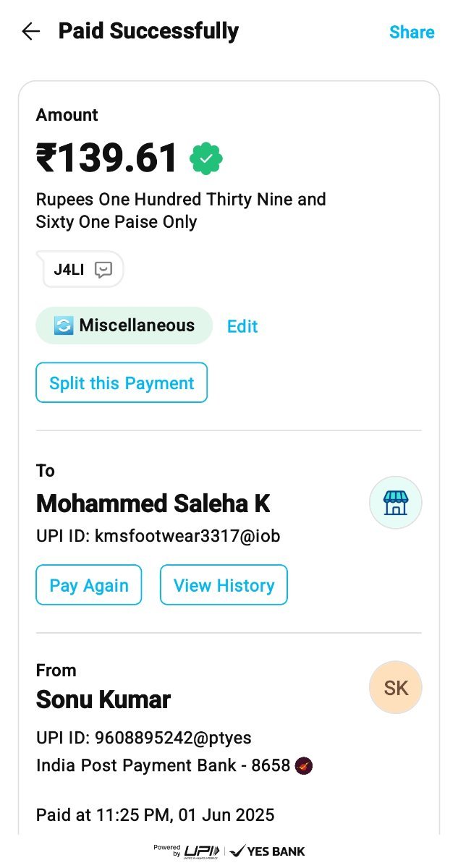
Task: Select the ₹139.61 amount text
Action: click(x=107, y=158)
